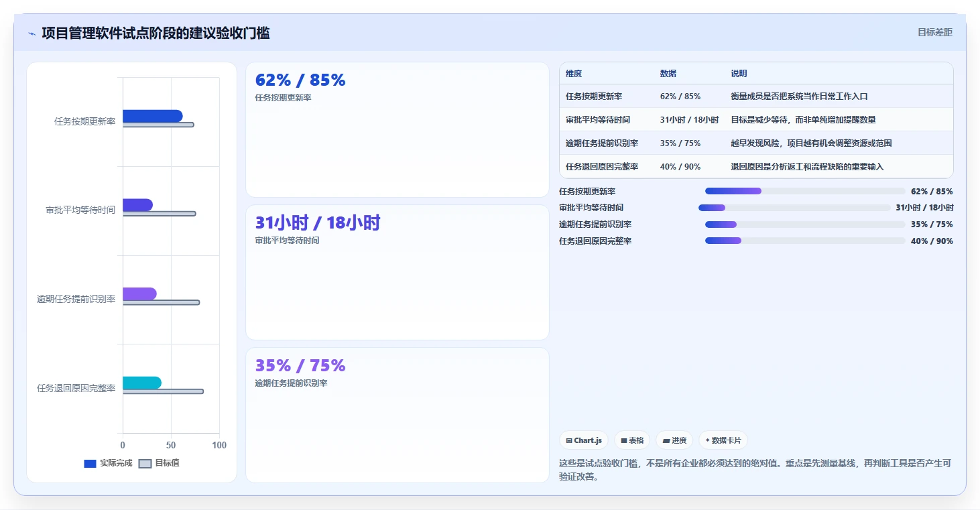Image resolution: width=980 pixels, height=510 pixels.
Task: Click the grey 逾期任务提前识别率 target bar
Action: point(161,302)
